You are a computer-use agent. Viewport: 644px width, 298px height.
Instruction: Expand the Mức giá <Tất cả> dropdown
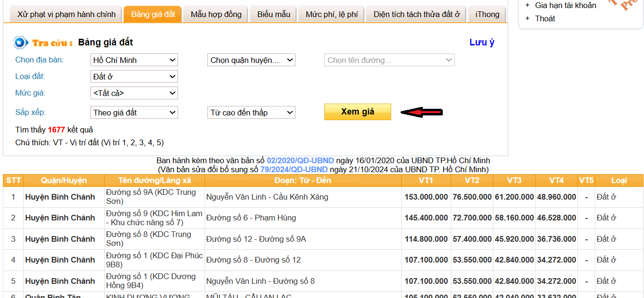pos(134,93)
